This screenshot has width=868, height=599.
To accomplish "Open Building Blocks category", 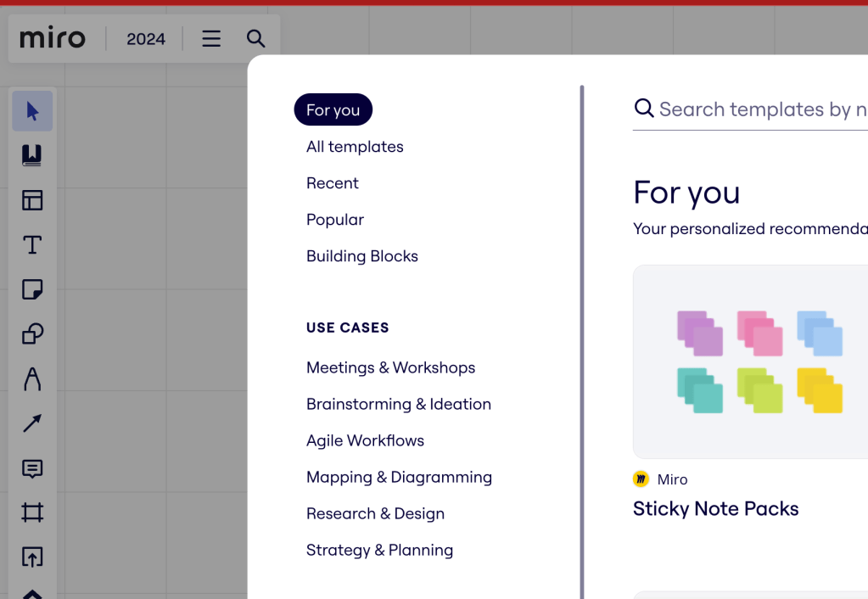I will [x=362, y=256].
